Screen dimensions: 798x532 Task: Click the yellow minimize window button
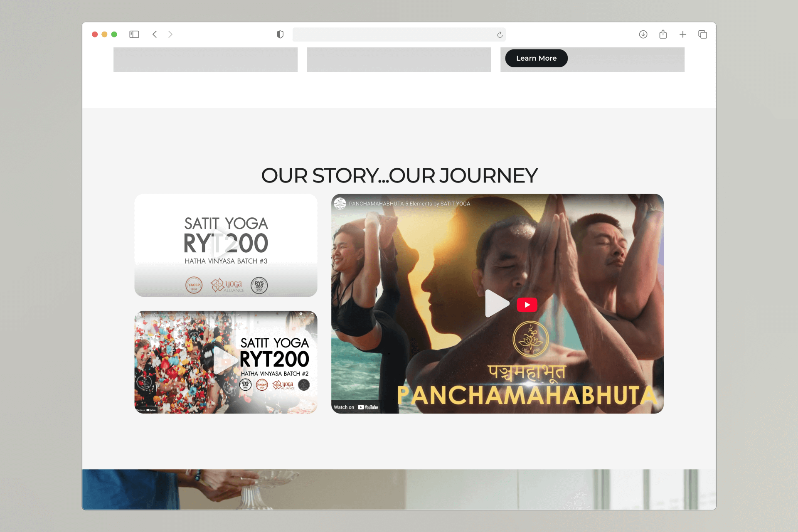(104, 34)
